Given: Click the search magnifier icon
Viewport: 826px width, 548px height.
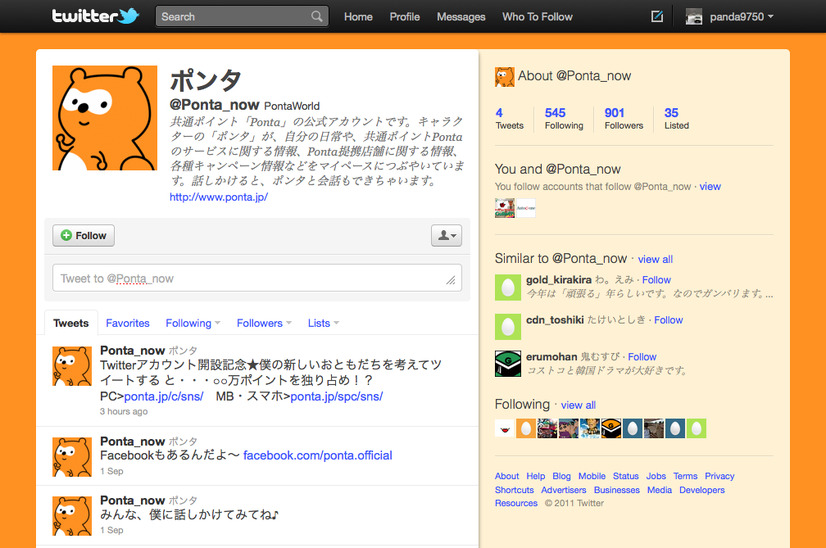Looking at the screenshot, I should click(x=317, y=16).
